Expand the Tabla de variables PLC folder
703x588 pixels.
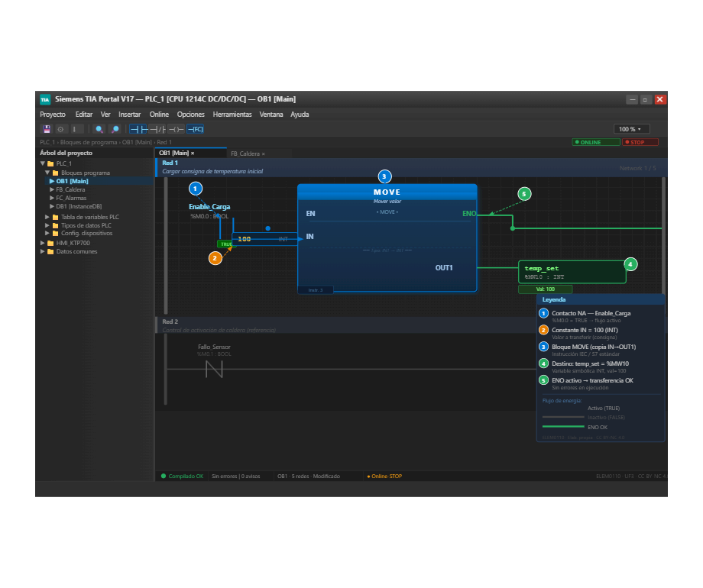tap(47, 217)
